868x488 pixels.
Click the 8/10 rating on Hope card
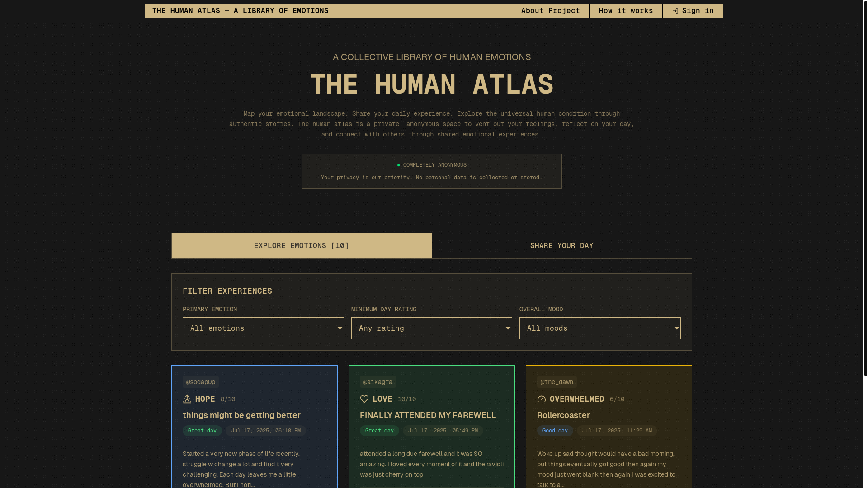pyautogui.click(x=228, y=399)
